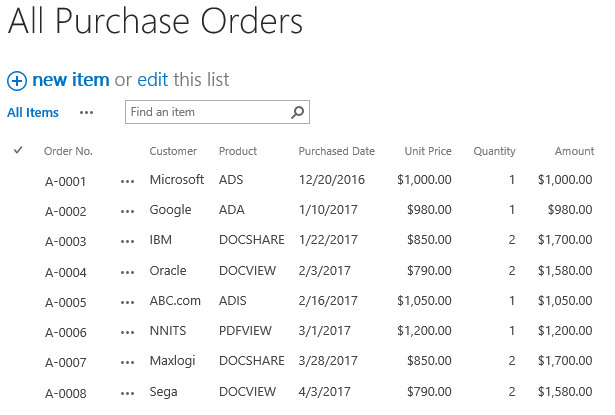Click the Customer column header
The height and width of the screenshot is (415, 615).
pos(173,151)
